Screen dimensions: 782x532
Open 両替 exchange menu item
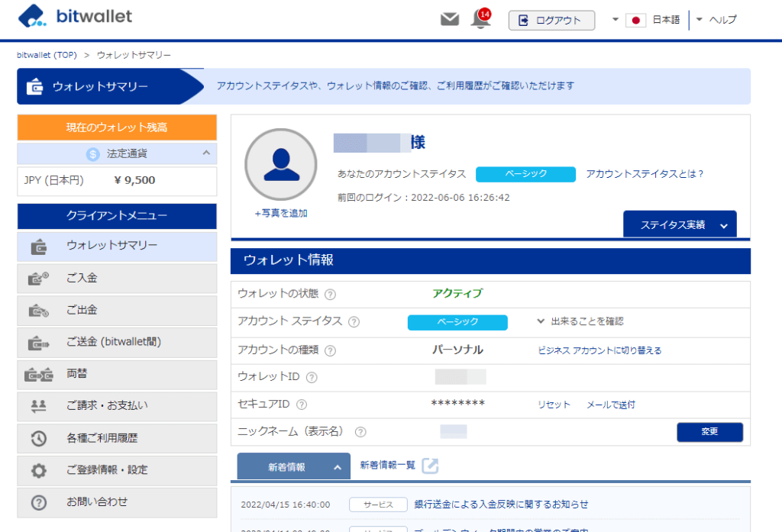click(117, 374)
